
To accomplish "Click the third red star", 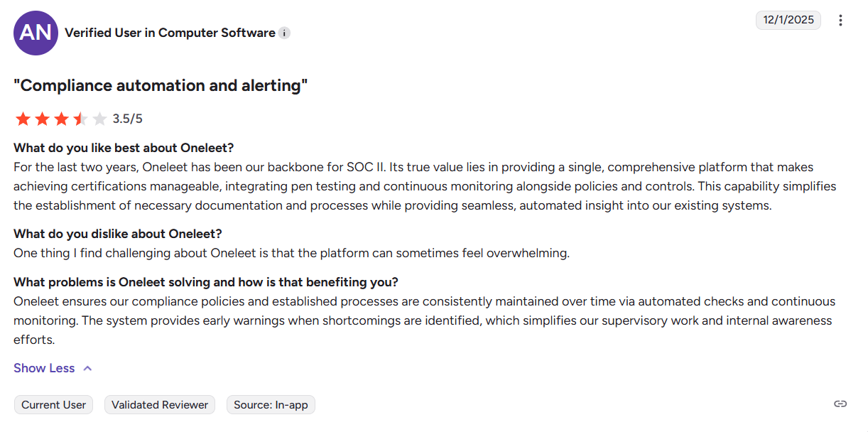I will coord(61,119).
